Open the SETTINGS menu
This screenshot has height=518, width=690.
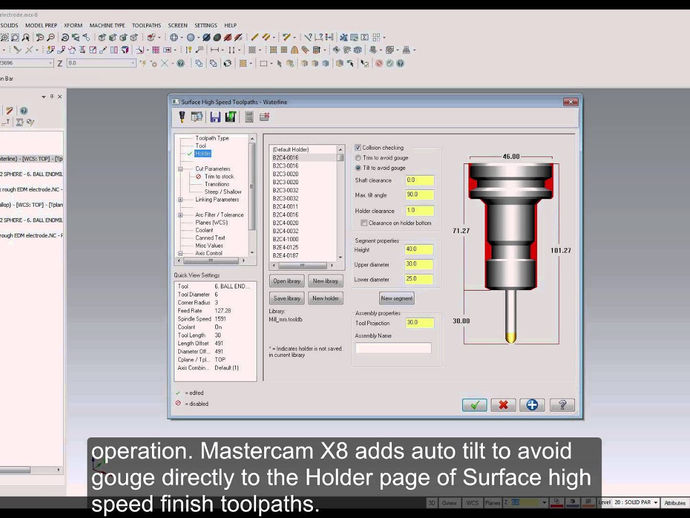(x=206, y=26)
